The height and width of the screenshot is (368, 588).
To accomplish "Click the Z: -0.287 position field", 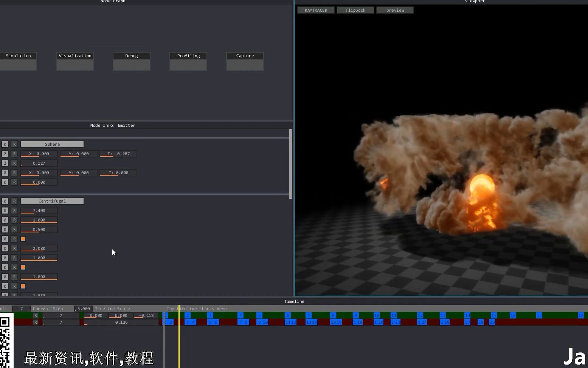I will [x=118, y=154].
